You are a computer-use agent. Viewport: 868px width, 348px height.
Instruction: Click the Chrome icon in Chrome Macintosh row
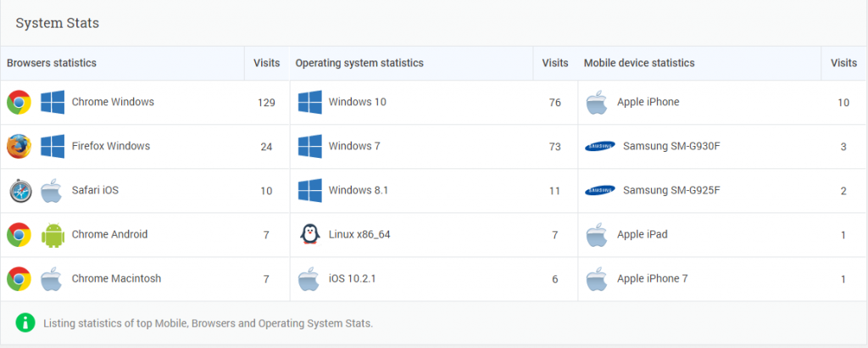click(19, 278)
